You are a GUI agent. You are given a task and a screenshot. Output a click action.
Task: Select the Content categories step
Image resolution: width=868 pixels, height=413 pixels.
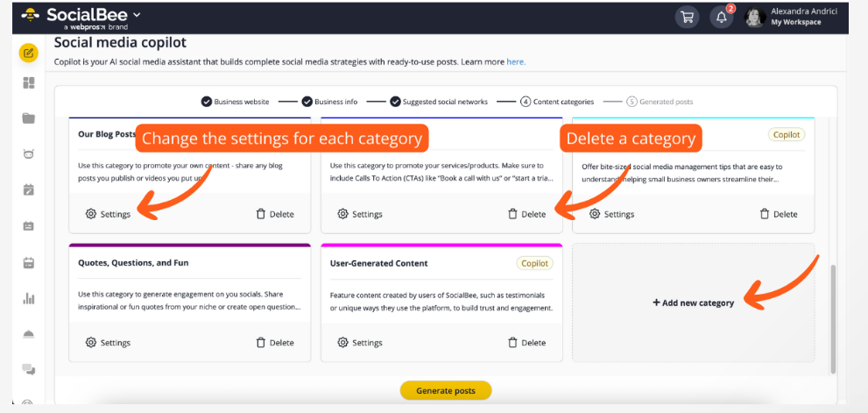point(557,102)
